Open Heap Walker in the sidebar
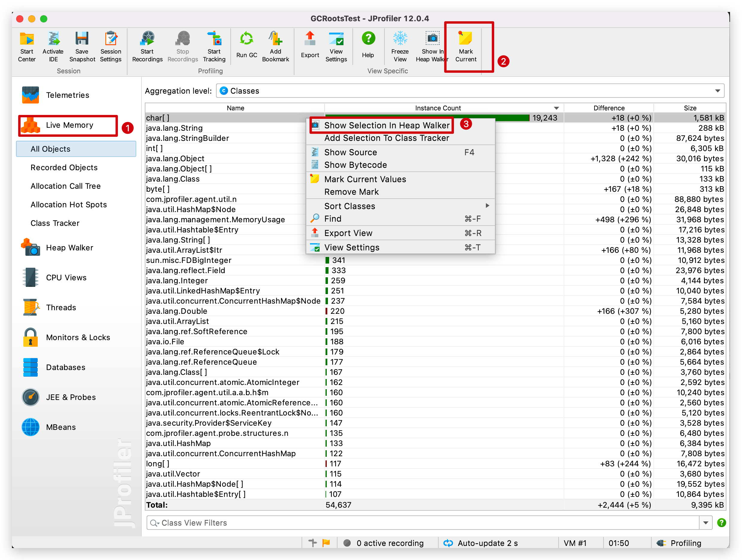Viewport: 742px width, 560px height. pyautogui.click(x=69, y=248)
